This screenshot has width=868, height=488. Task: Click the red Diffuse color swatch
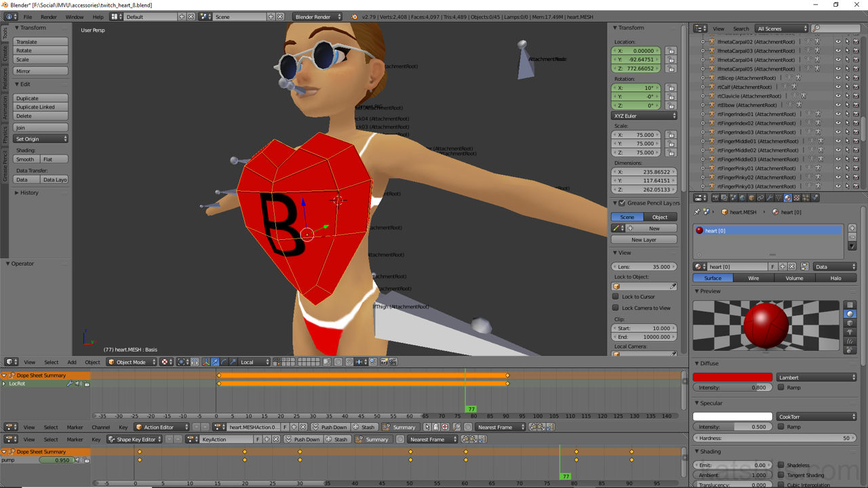point(732,378)
